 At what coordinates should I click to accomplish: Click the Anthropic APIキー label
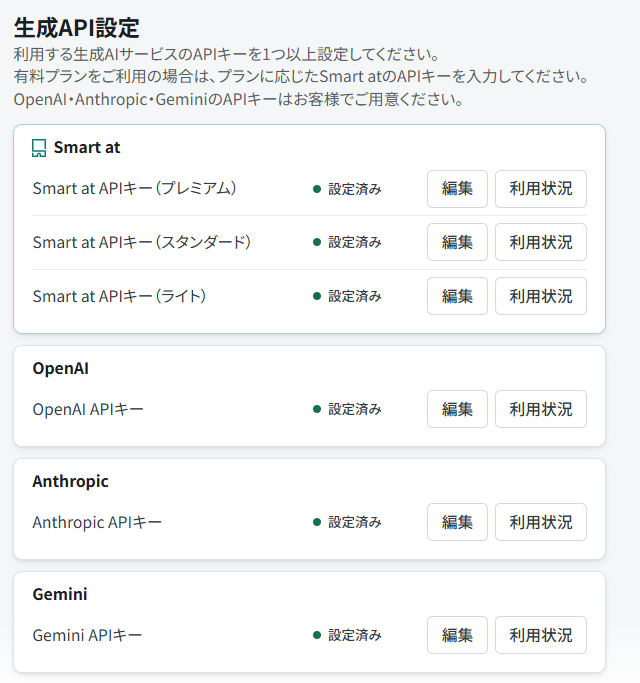[97, 522]
